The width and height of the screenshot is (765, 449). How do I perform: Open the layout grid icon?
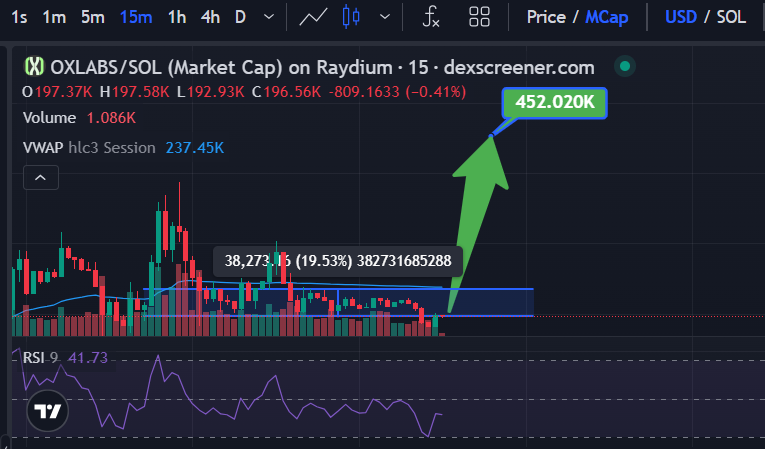click(479, 17)
